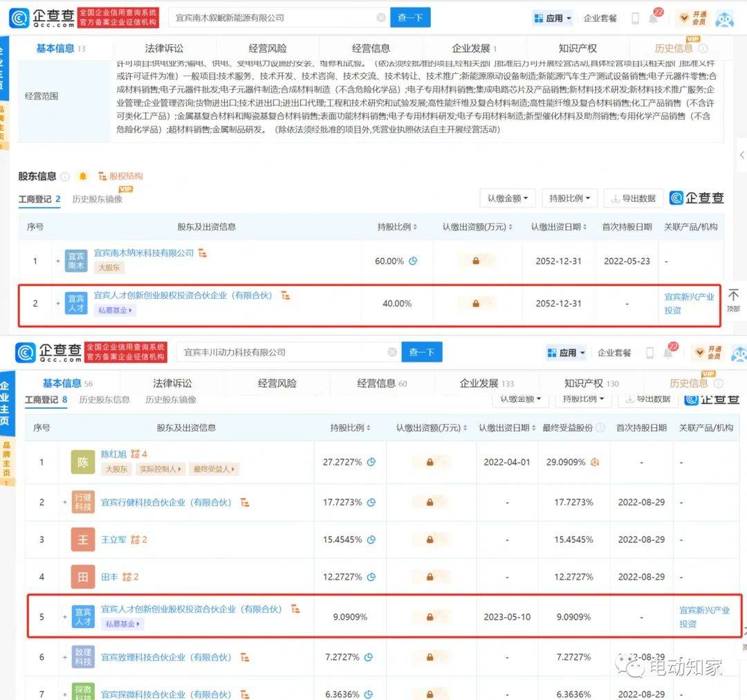This screenshot has height=700, width=747.
Task: Click the pie chart icon next to 15.4545%
Action: pos(371,540)
